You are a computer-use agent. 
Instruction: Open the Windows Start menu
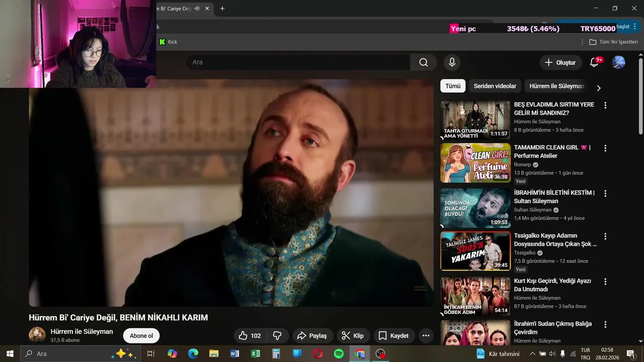tap(10, 353)
